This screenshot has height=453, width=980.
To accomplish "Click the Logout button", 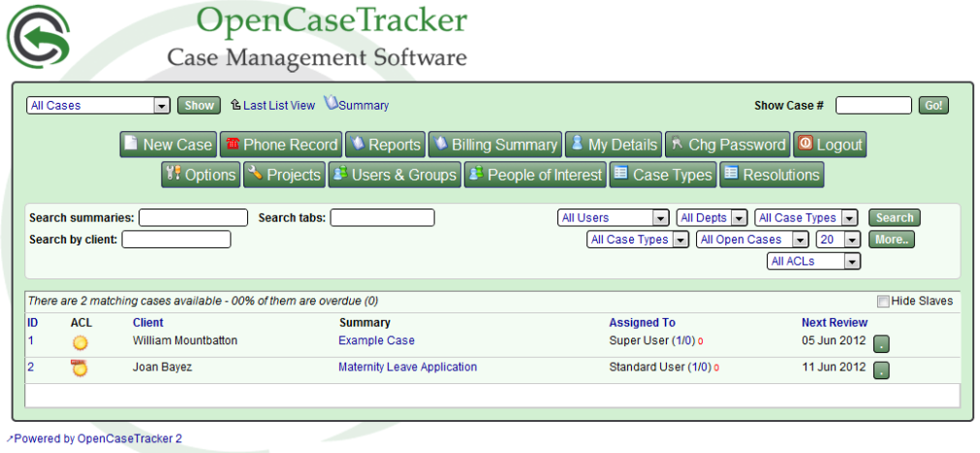I will coord(830,145).
